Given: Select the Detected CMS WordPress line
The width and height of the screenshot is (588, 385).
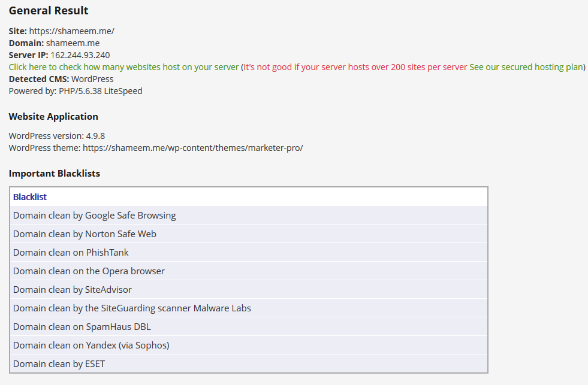Looking at the screenshot, I should coord(61,79).
